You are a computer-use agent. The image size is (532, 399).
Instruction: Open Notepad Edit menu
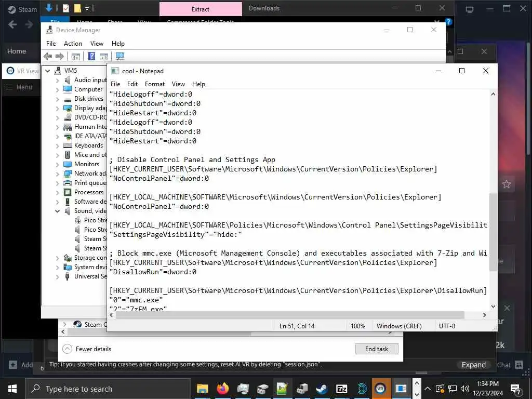[x=132, y=84]
